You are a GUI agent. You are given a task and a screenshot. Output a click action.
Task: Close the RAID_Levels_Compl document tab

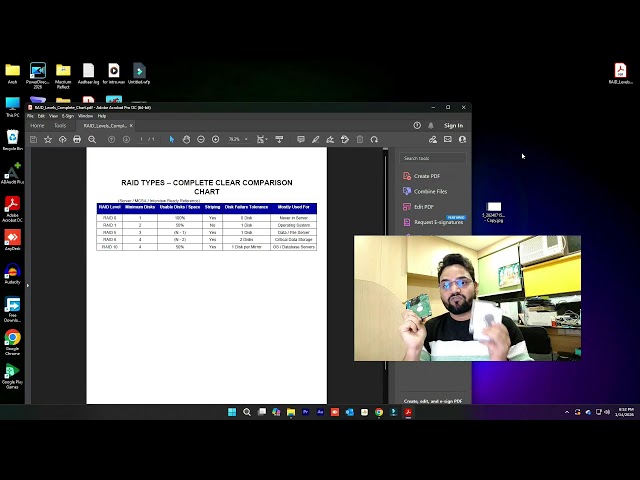[131, 126]
